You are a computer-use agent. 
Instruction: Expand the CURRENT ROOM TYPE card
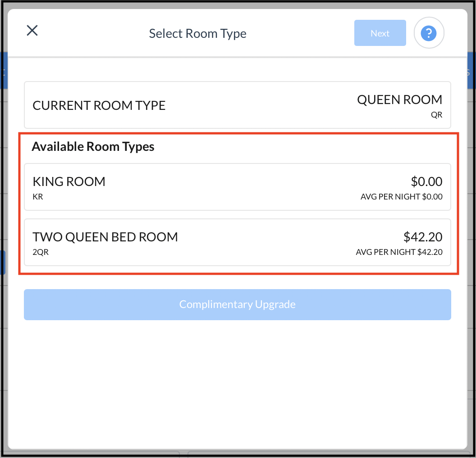click(237, 104)
